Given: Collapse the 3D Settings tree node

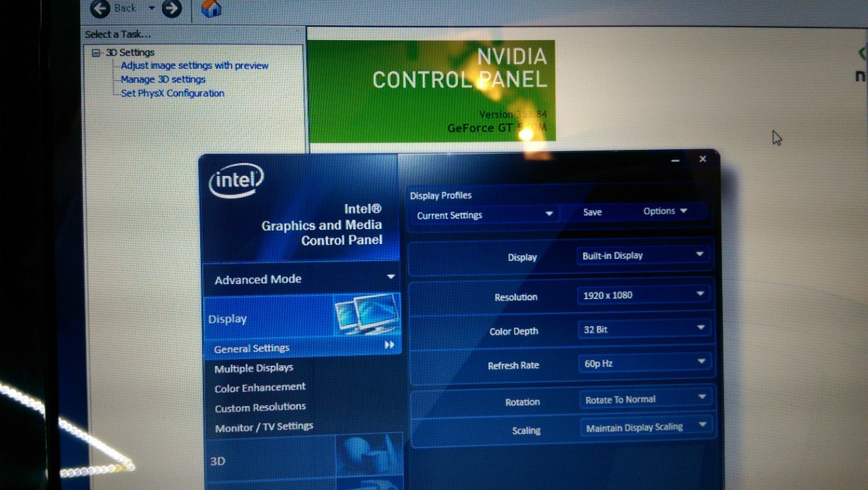Looking at the screenshot, I should (x=96, y=53).
